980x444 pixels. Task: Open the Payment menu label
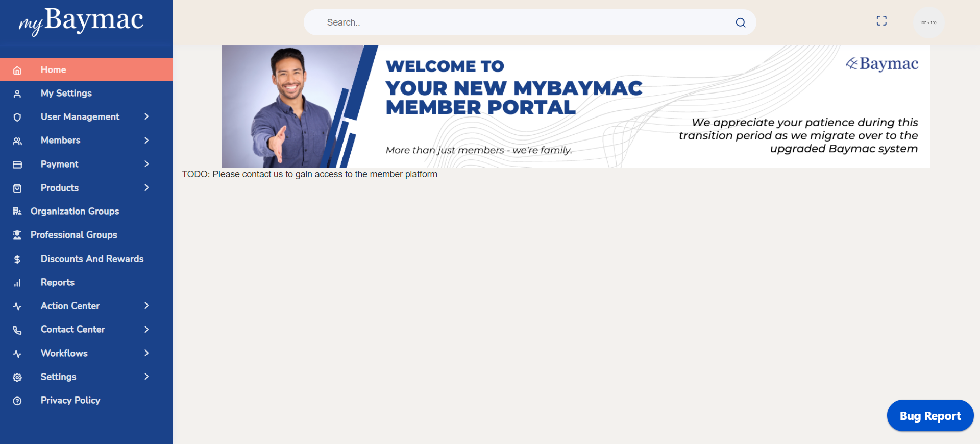[59, 164]
